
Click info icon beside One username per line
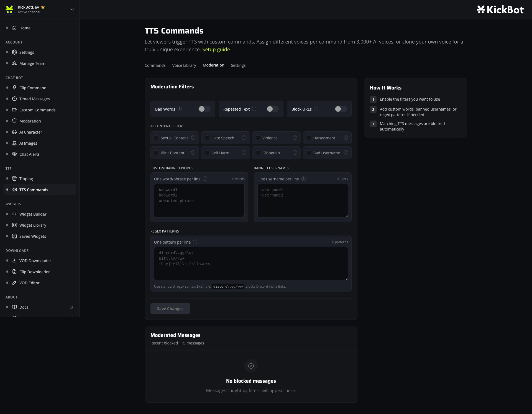(x=303, y=179)
